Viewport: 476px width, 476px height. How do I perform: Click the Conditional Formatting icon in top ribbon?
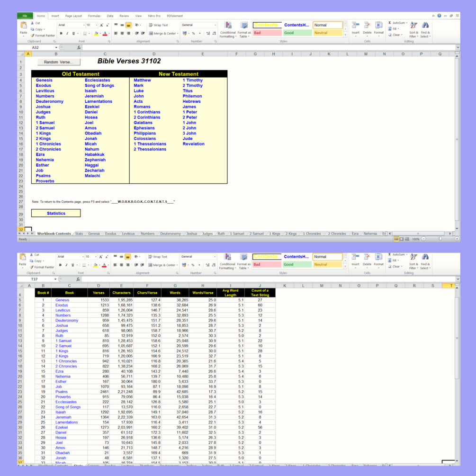pos(228,29)
